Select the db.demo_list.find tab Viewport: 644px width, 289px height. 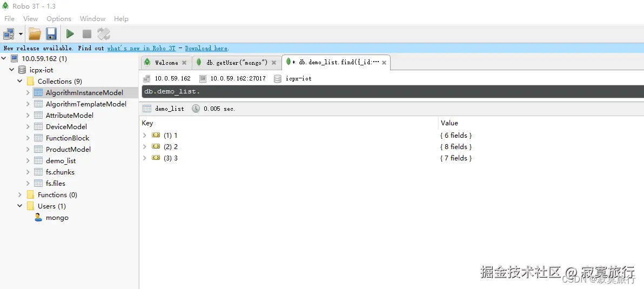[336, 63]
